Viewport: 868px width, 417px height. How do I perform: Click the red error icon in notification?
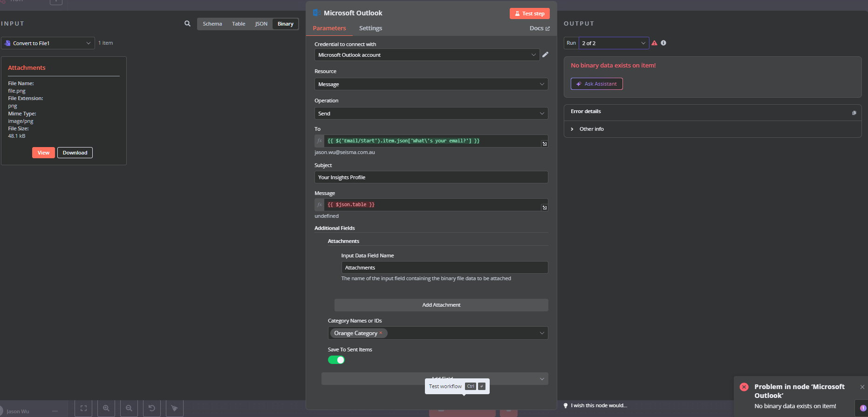point(744,387)
